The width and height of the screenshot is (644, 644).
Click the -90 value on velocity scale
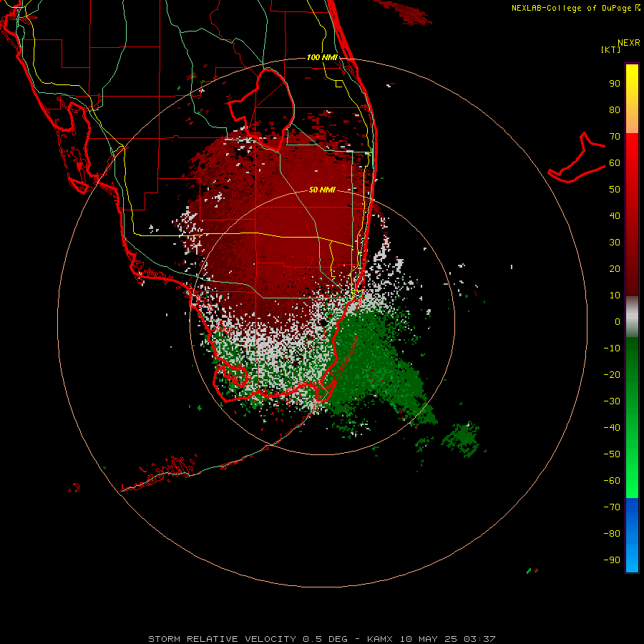(612, 560)
